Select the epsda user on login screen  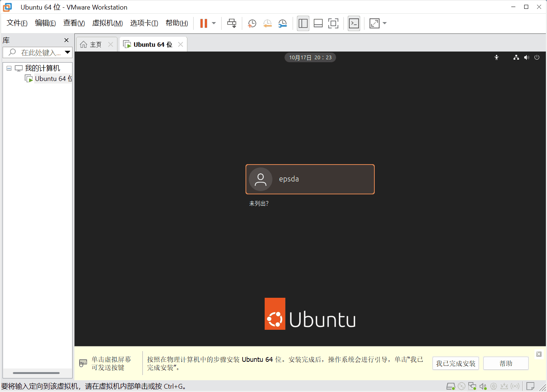[x=310, y=179]
